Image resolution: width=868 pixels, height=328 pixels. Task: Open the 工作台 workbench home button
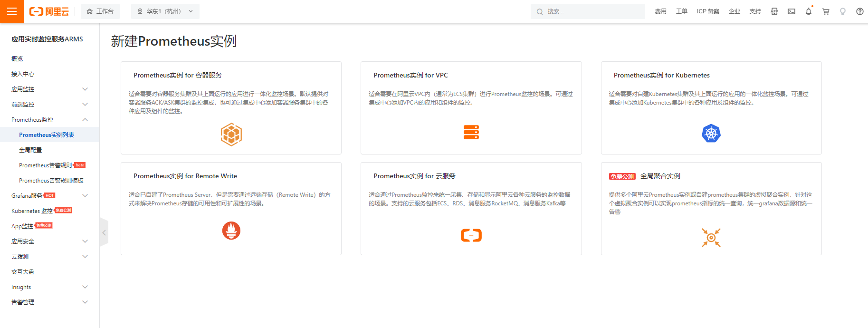(x=100, y=11)
